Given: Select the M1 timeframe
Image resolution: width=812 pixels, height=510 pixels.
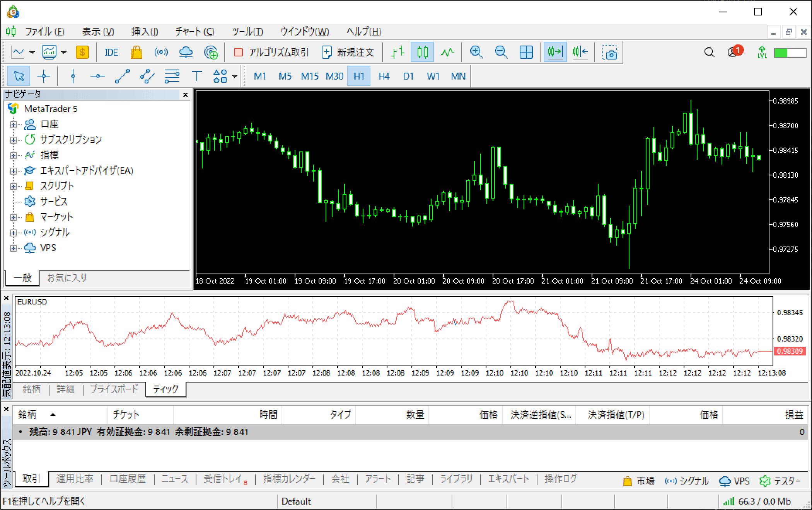Looking at the screenshot, I should pyautogui.click(x=260, y=76).
